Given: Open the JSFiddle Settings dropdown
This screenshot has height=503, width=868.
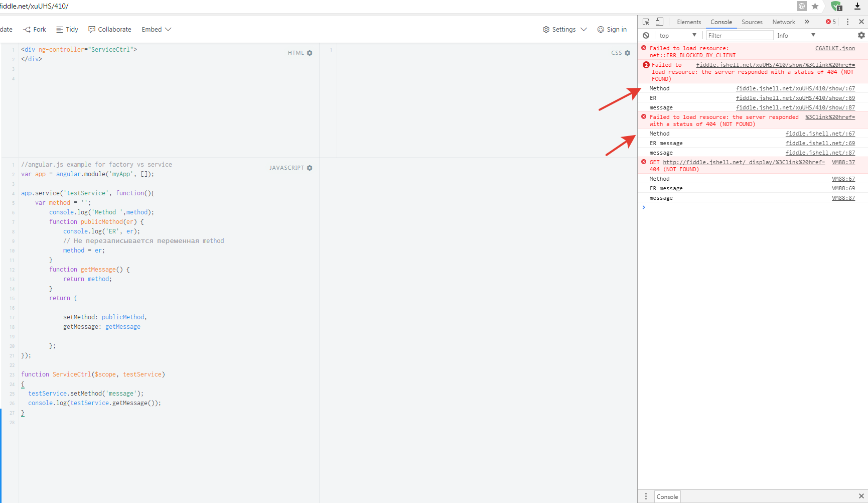Looking at the screenshot, I should [564, 30].
